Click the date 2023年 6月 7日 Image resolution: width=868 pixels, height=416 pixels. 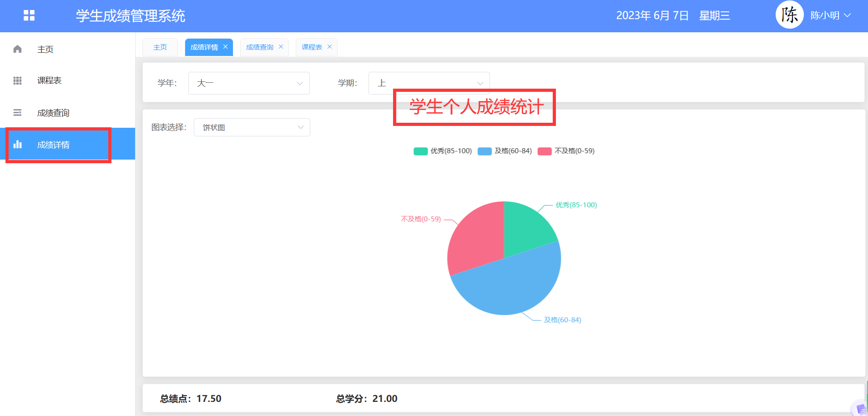[652, 15]
